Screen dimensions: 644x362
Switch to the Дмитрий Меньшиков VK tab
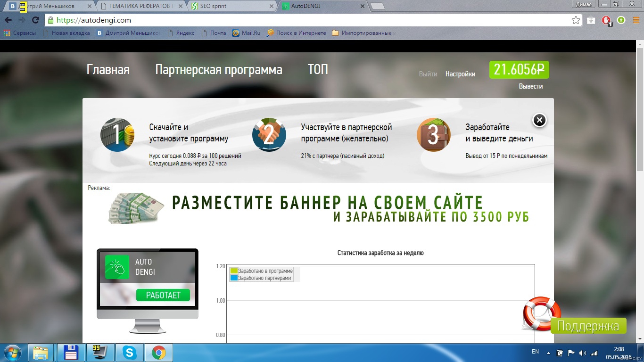coord(50,6)
